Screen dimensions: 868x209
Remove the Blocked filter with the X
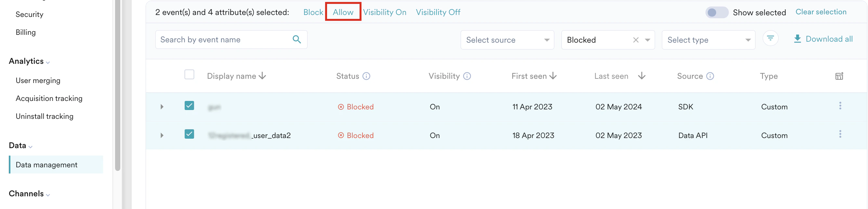pos(636,39)
